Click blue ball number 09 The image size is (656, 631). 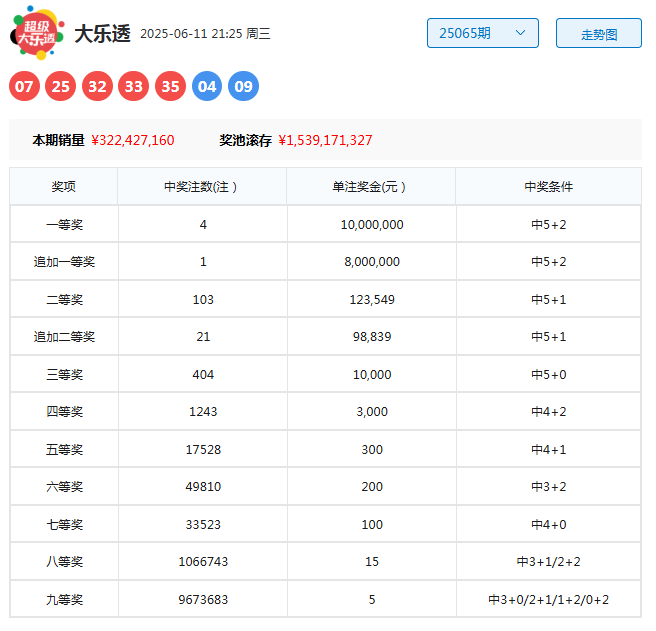pos(243,86)
